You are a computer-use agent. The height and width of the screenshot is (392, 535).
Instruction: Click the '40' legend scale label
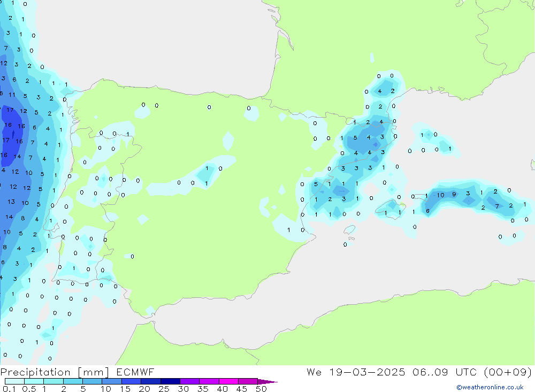pyautogui.click(x=223, y=389)
